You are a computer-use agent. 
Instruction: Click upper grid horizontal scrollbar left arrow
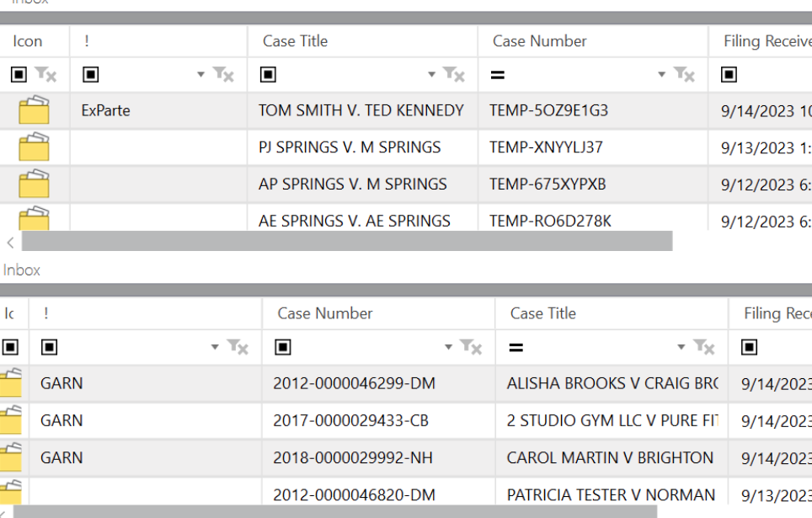tap(10, 243)
